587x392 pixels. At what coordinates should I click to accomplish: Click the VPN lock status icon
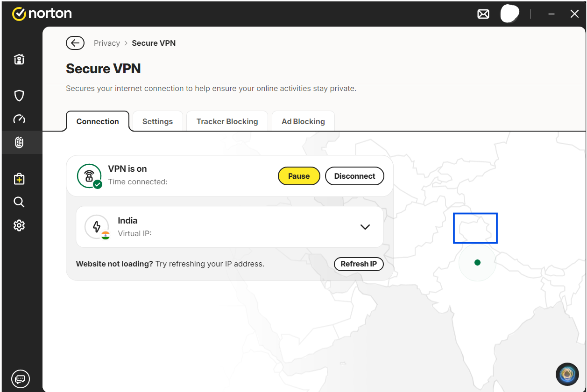pos(89,176)
